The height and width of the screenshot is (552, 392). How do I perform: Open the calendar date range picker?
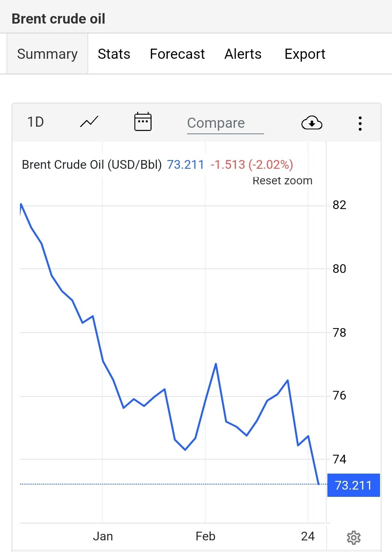[x=143, y=122]
